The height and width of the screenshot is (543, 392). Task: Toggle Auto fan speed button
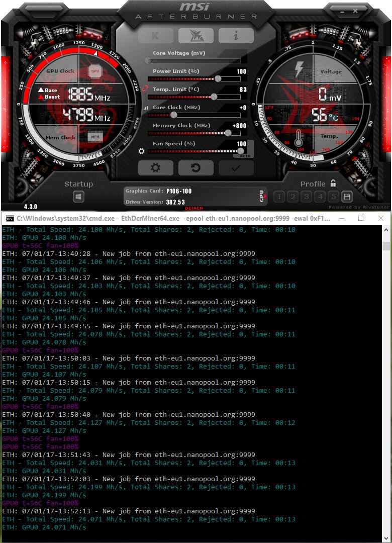pos(245,156)
